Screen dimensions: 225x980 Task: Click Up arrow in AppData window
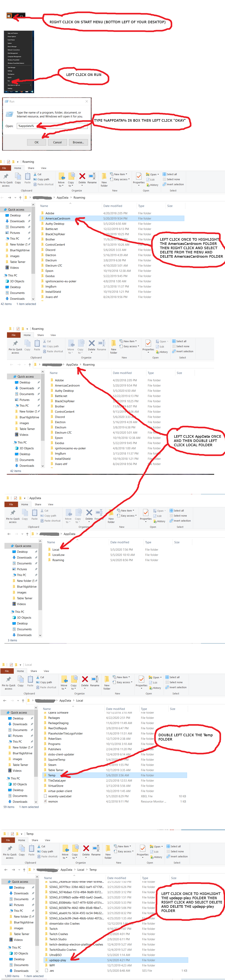point(27,534)
